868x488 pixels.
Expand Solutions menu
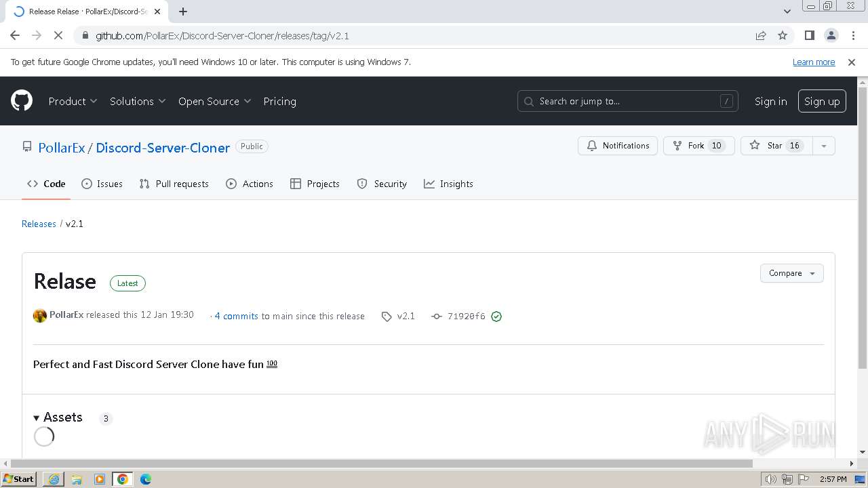(138, 101)
